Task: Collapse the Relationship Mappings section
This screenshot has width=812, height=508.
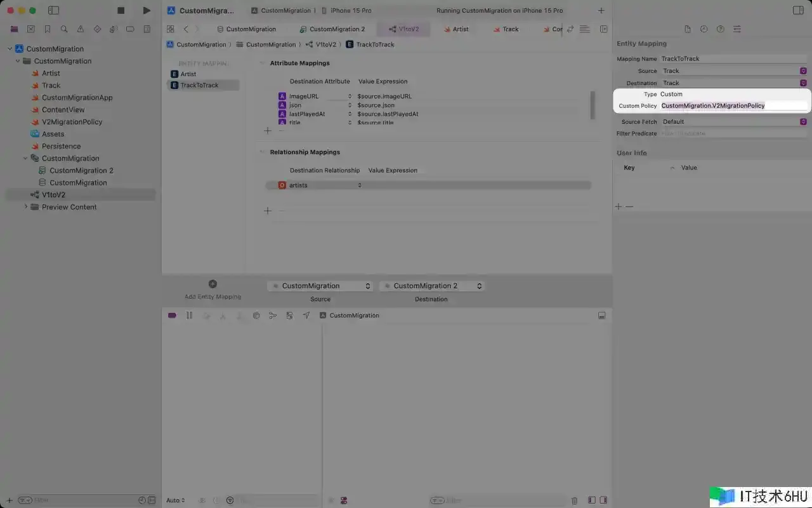Action: (x=262, y=152)
